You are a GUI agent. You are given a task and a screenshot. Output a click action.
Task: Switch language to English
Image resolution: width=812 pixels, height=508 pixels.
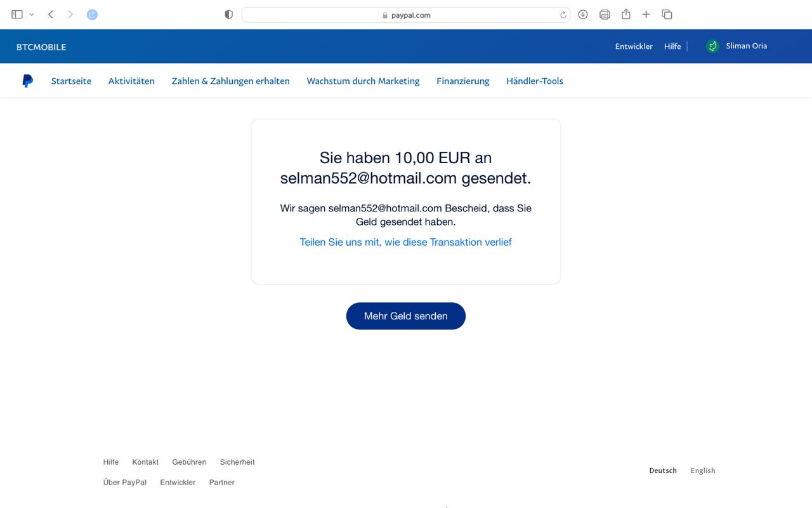pos(702,471)
